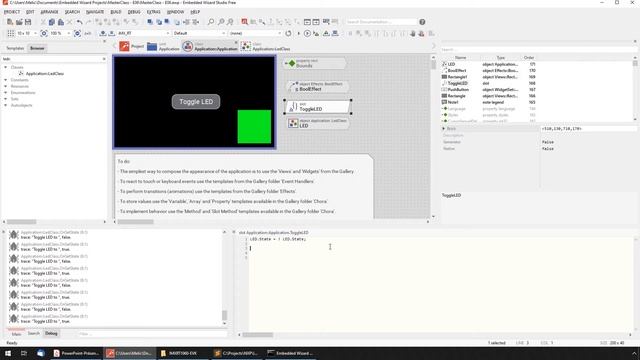Open the BUILD menu
The height and width of the screenshot is (360, 640).
tap(116, 12)
